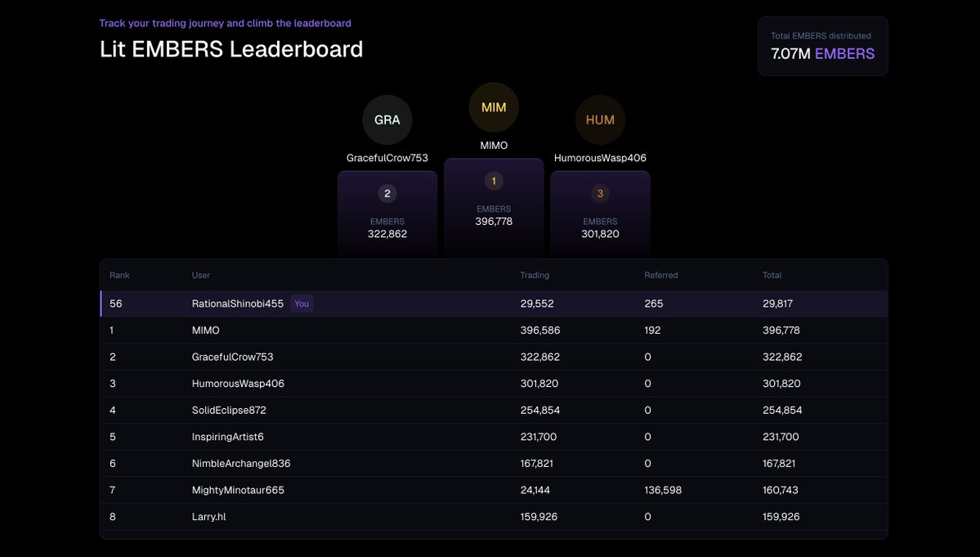The image size is (980, 557).
Task: Click podium EMBERS value 322,862
Action: (387, 234)
